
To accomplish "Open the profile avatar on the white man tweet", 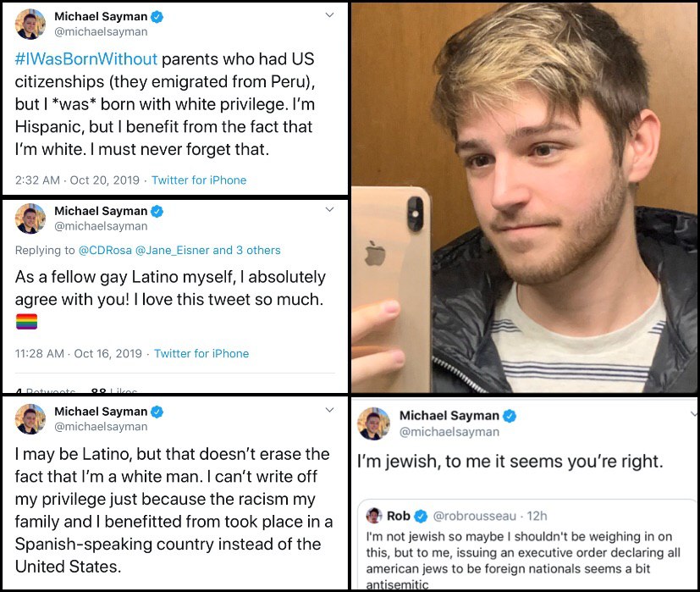I will pos(30,418).
